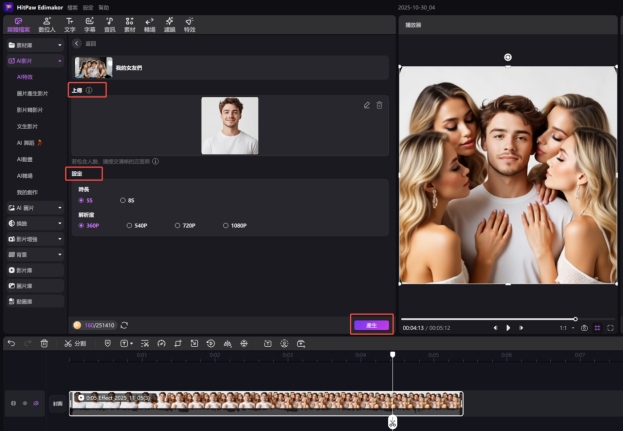Screen dimensions: 623x432
Task: Play the preview video
Action: (x=508, y=327)
